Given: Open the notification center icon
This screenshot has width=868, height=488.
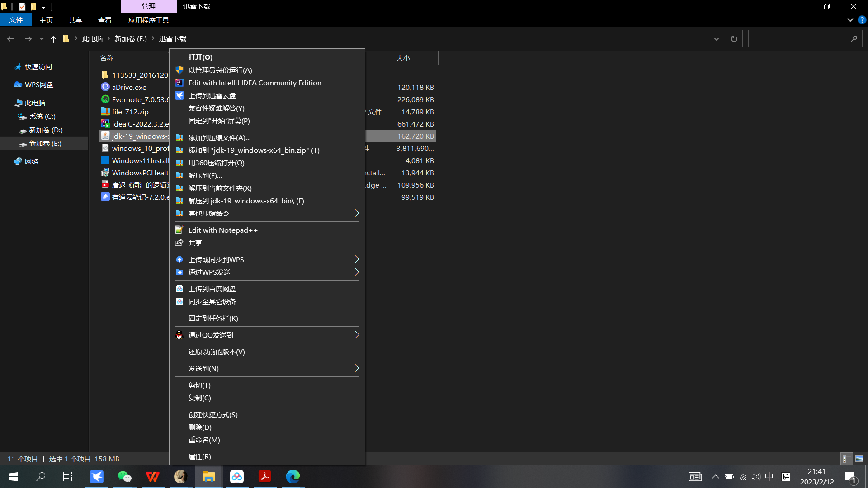Looking at the screenshot, I should point(850,477).
